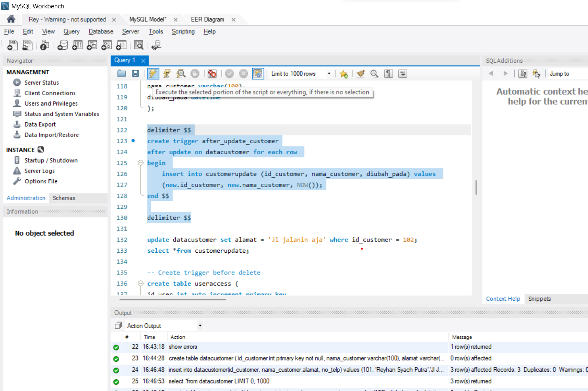Open Data Export
This screenshot has width=588, height=391.
[x=40, y=124]
